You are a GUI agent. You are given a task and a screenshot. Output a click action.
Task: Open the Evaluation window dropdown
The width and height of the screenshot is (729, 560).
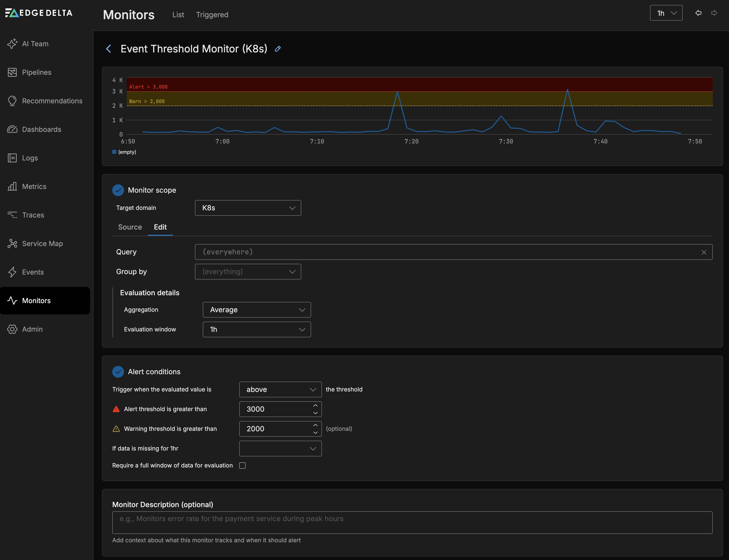(x=256, y=329)
